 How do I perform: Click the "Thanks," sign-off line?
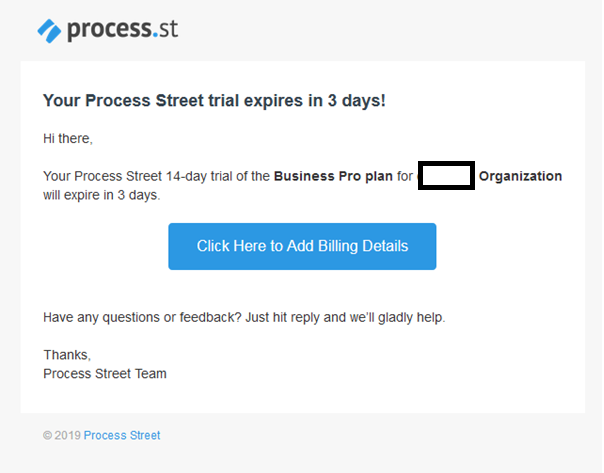67,355
